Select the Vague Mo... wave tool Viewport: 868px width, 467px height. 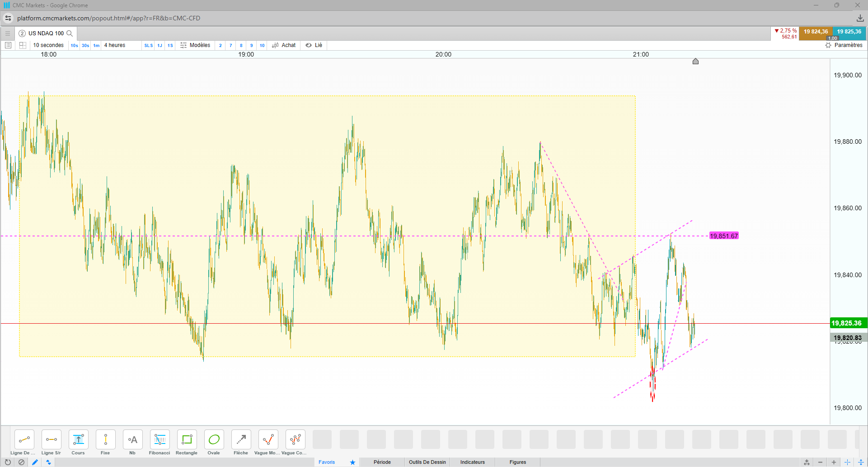pos(268,439)
